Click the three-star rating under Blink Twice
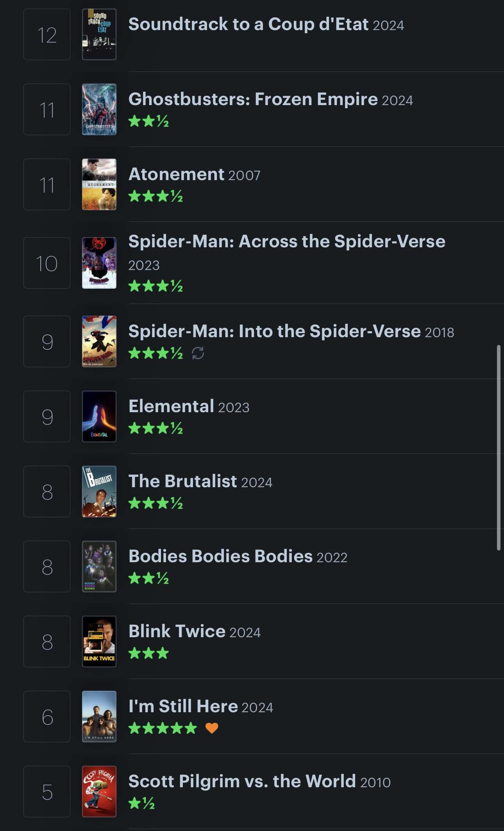Viewport: 504px width, 831px height. 149,653
